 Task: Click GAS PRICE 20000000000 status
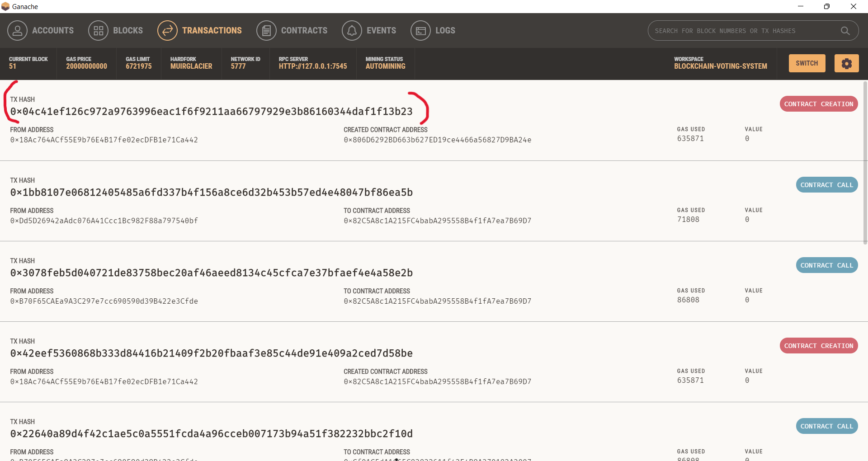point(87,63)
